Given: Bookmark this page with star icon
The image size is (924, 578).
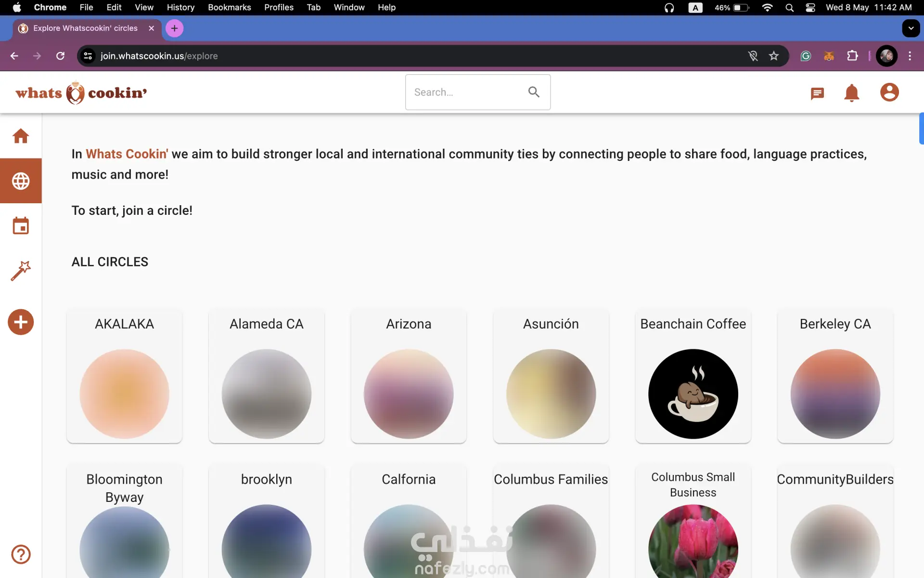Looking at the screenshot, I should 774,56.
